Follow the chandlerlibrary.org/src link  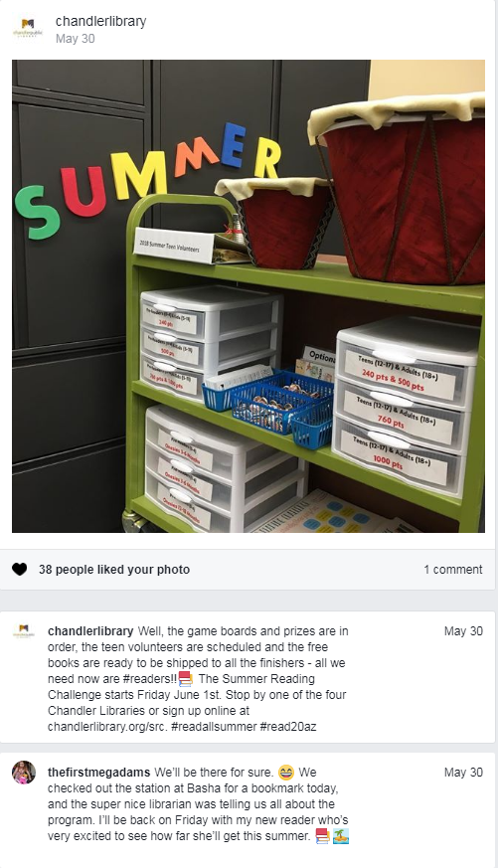[x=107, y=726]
